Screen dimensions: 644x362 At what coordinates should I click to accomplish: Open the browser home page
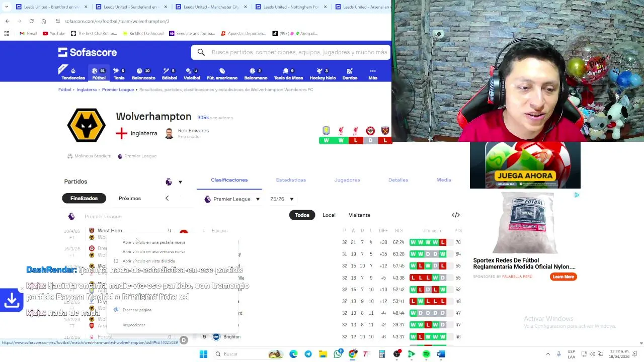pos(44,21)
